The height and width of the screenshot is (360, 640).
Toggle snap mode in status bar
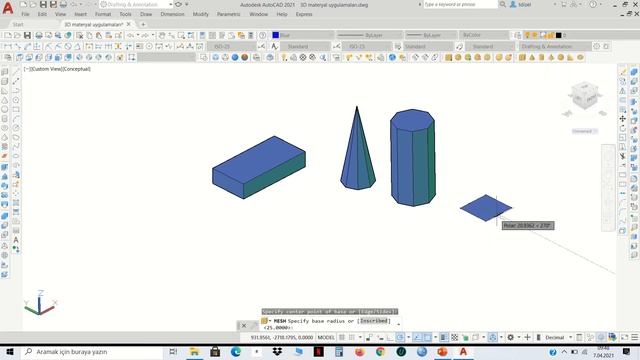pyautogui.click(x=352, y=338)
